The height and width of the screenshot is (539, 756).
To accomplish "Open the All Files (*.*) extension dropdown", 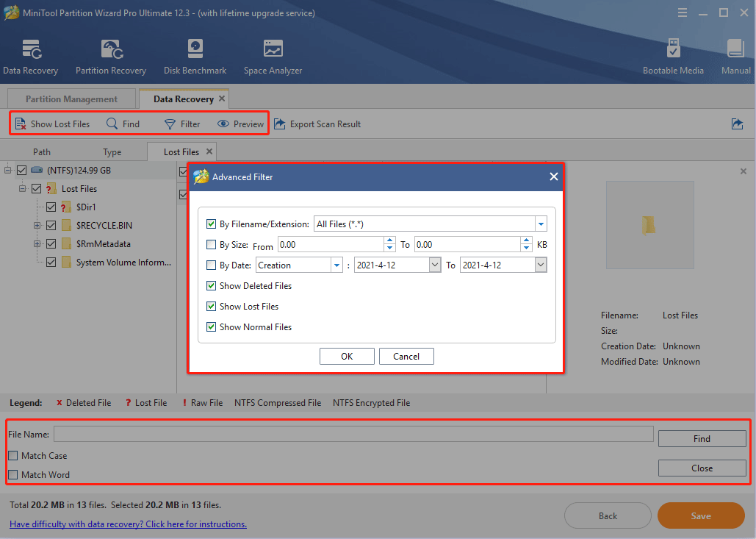I will (541, 224).
